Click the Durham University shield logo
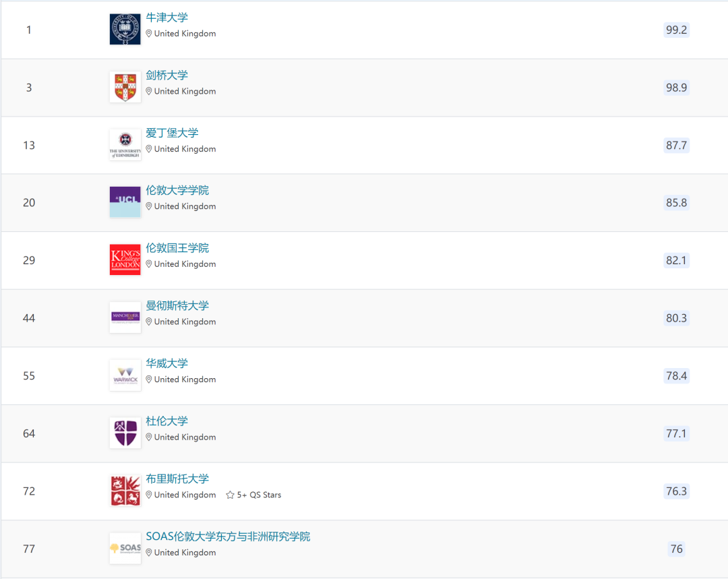Image resolution: width=728 pixels, height=579 pixels. 125,433
